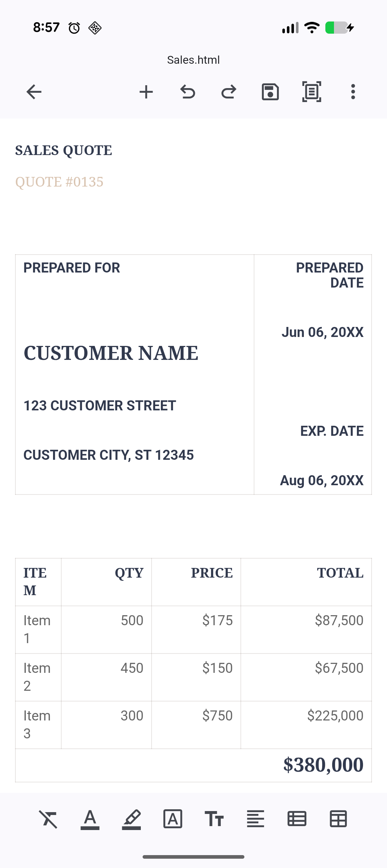This screenshot has height=868, width=387.
Task: Open the highlight color tool
Action: click(132, 819)
